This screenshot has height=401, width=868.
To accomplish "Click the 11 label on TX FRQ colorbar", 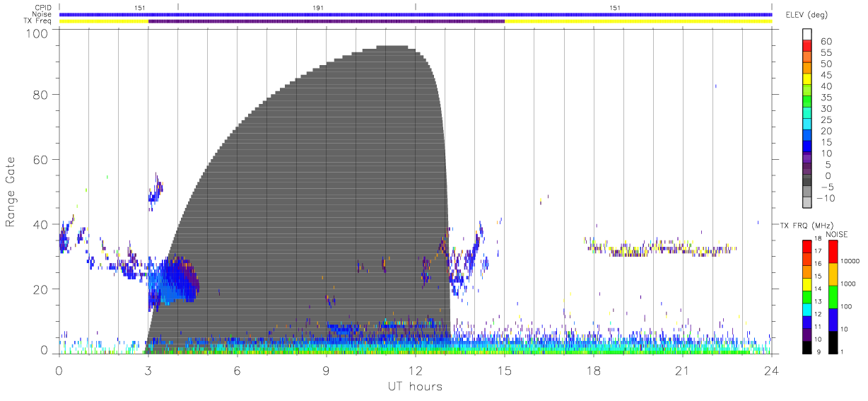I will pyautogui.click(x=817, y=327).
